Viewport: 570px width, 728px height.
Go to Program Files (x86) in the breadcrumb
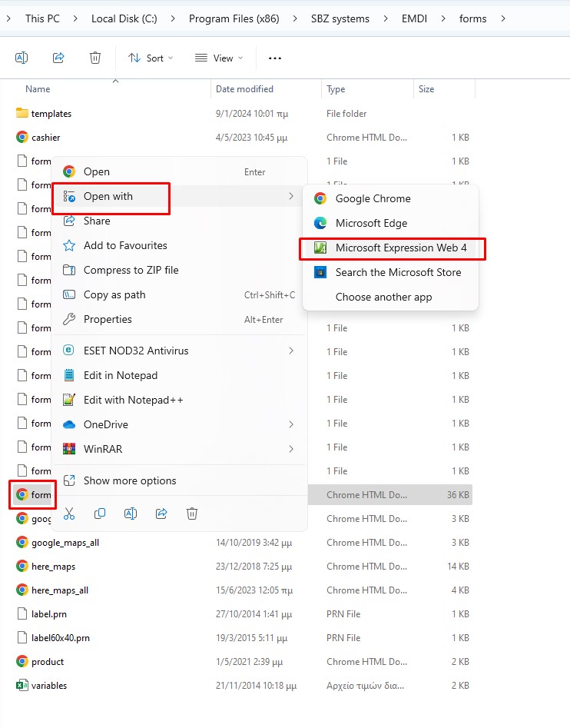[x=234, y=18]
